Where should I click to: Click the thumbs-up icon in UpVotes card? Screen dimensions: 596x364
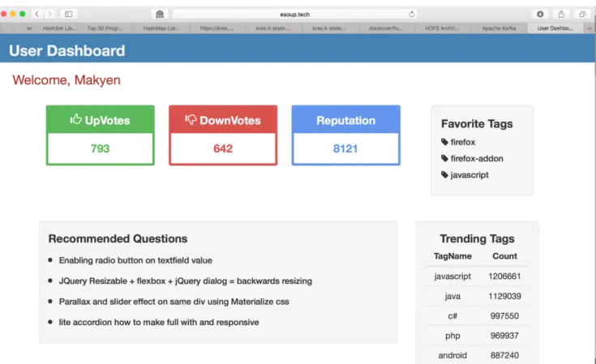(75, 119)
